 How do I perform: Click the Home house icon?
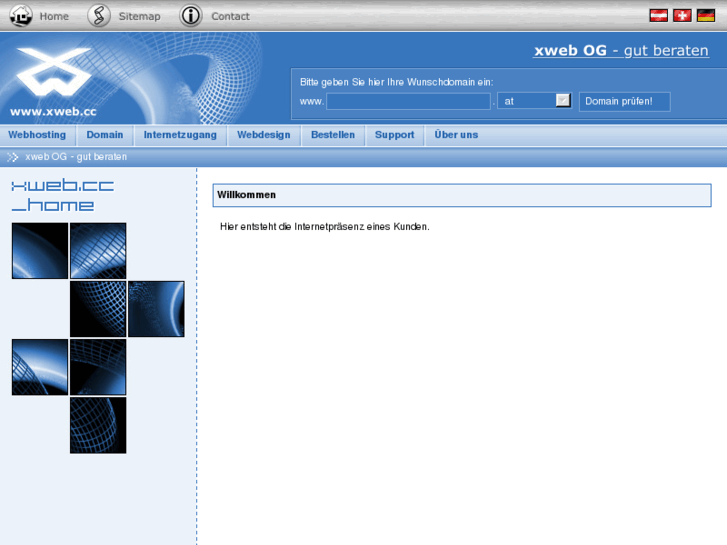(x=21, y=16)
